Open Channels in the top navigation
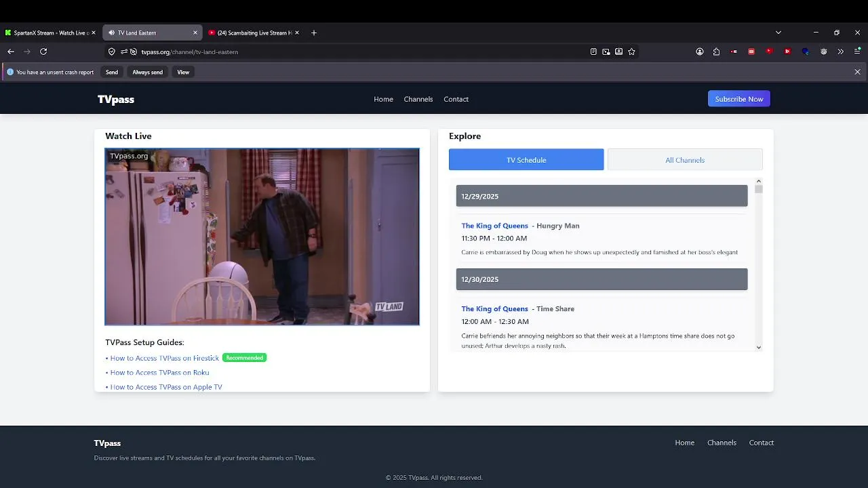 418,99
